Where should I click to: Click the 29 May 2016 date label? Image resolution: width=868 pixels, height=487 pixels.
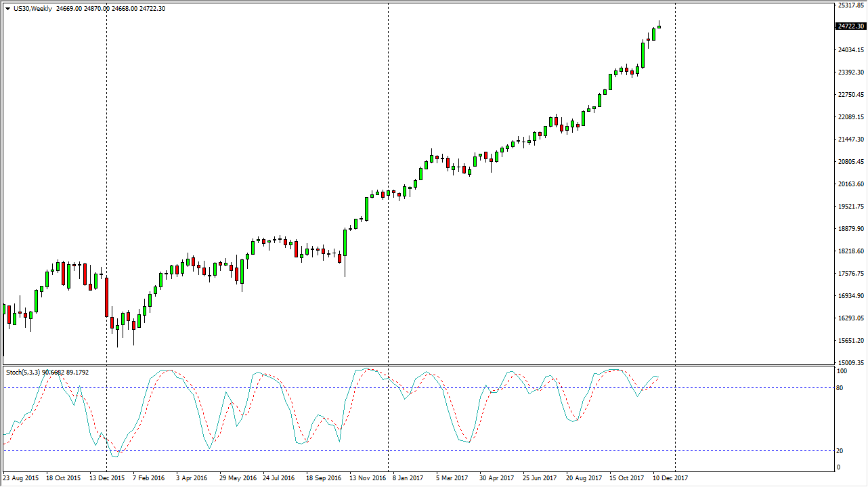(236, 478)
